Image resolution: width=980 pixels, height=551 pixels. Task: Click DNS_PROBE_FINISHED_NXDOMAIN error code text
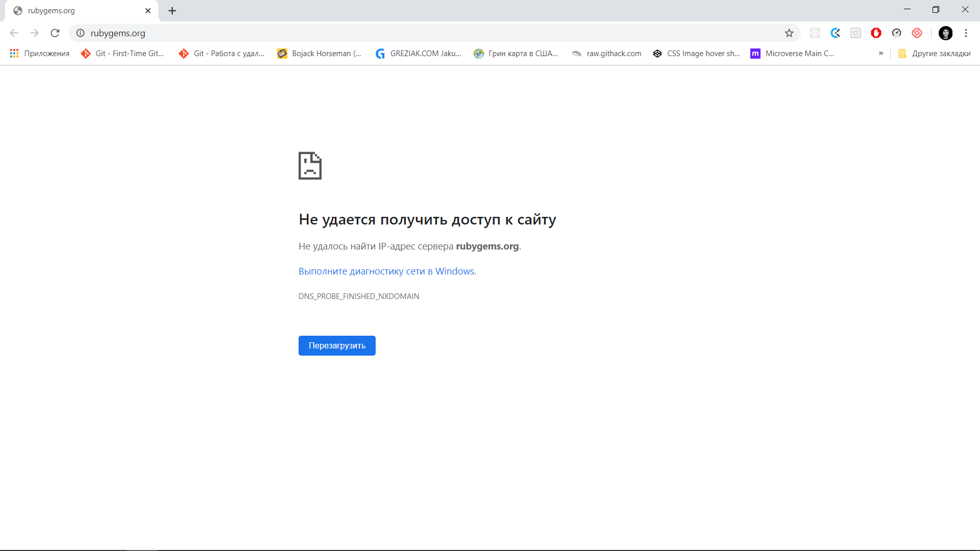point(359,296)
